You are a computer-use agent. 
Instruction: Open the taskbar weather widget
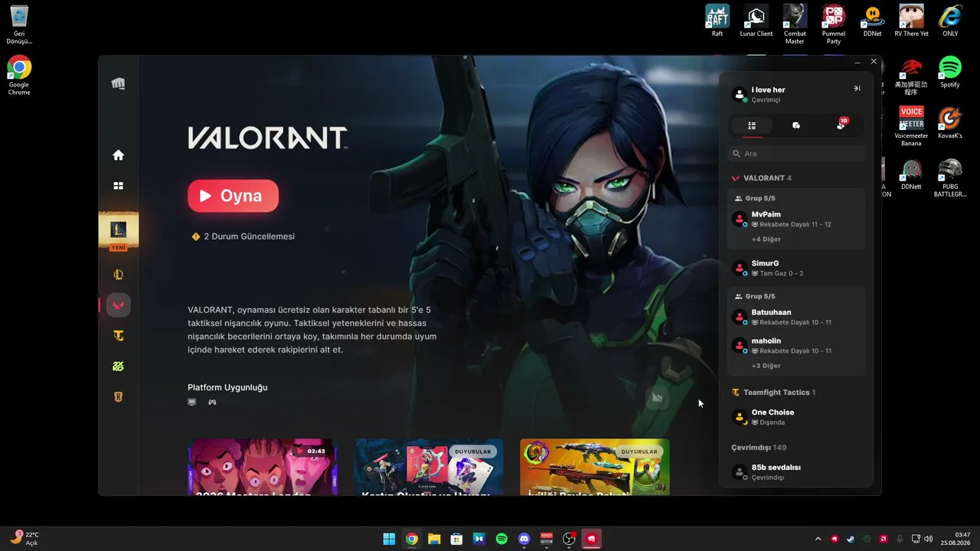[24, 538]
